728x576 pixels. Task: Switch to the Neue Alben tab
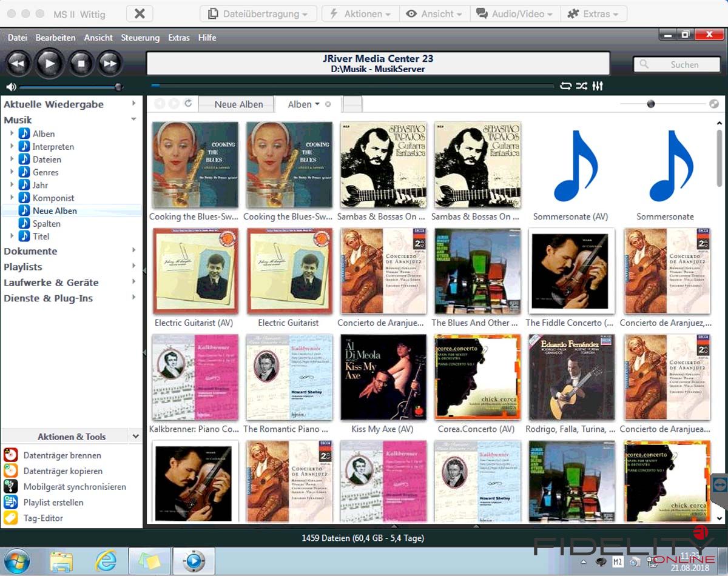(238, 104)
